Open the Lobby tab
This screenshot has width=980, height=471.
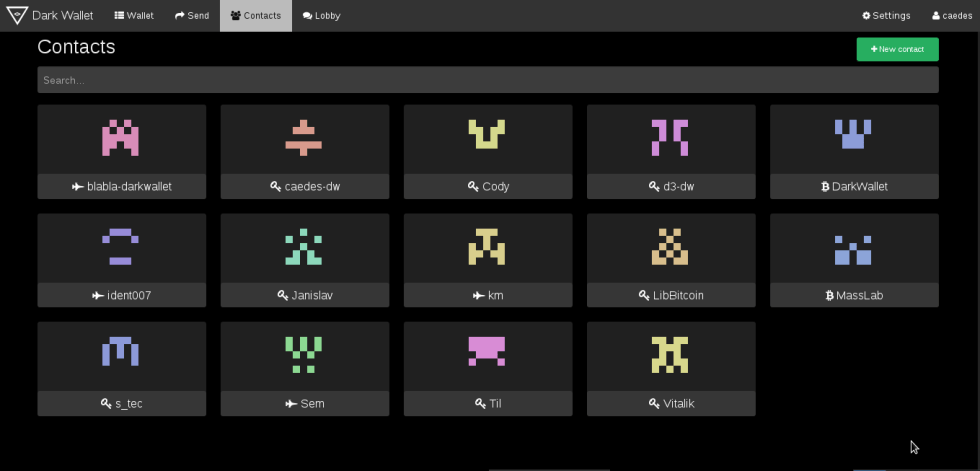(x=321, y=16)
